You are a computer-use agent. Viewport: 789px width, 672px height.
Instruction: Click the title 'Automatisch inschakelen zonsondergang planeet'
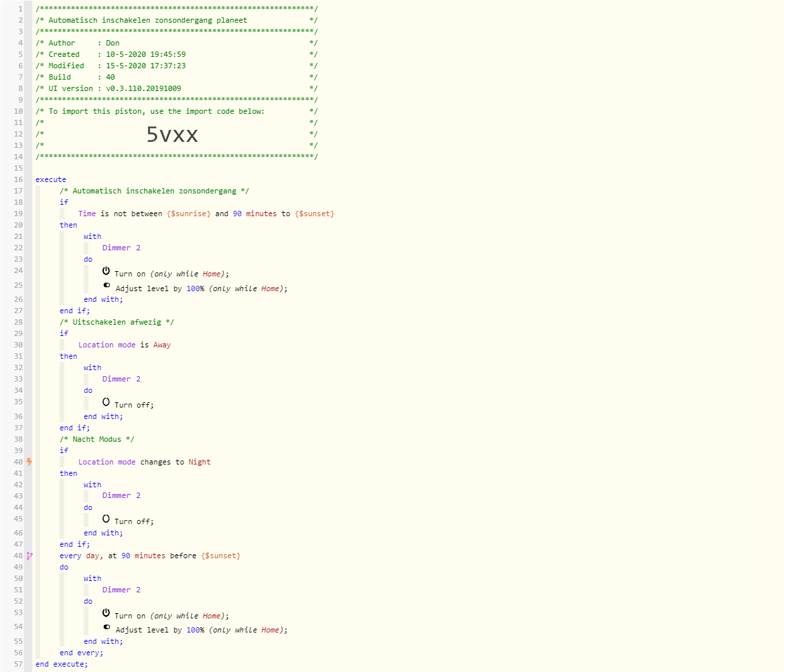148,20
